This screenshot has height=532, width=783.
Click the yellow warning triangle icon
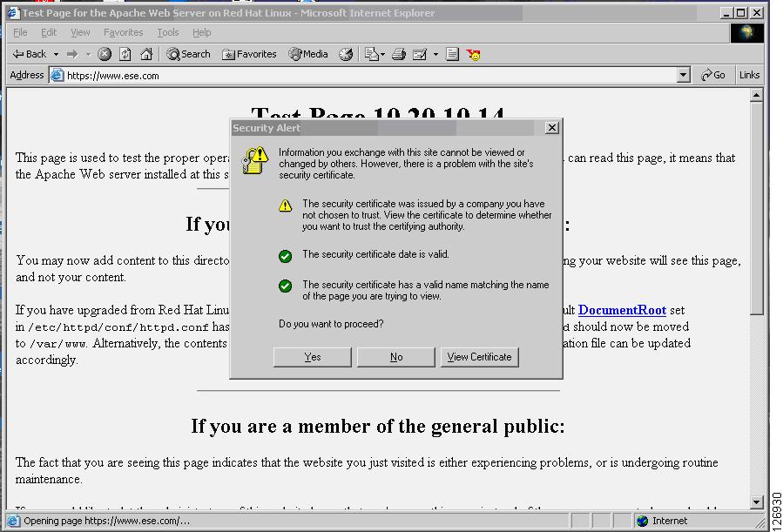click(285, 205)
